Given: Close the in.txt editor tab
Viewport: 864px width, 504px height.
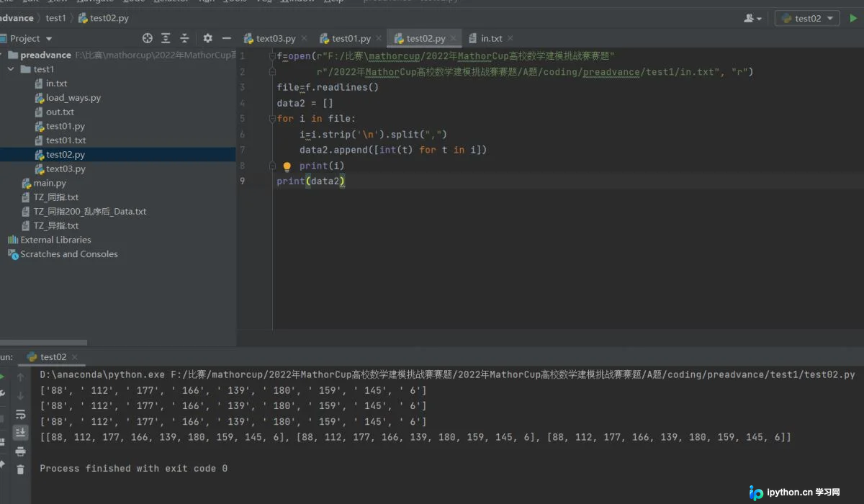Looking at the screenshot, I should [510, 38].
